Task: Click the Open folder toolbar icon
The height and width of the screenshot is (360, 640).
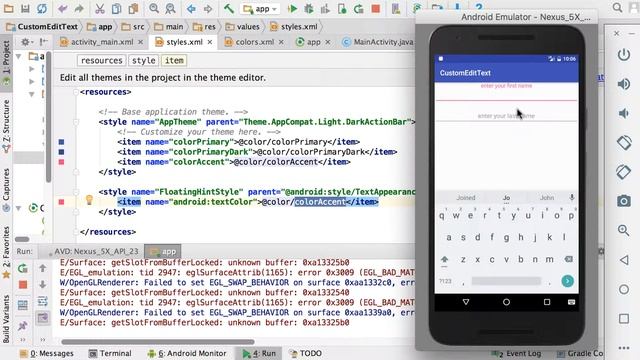Action: [x=8, y=8]
